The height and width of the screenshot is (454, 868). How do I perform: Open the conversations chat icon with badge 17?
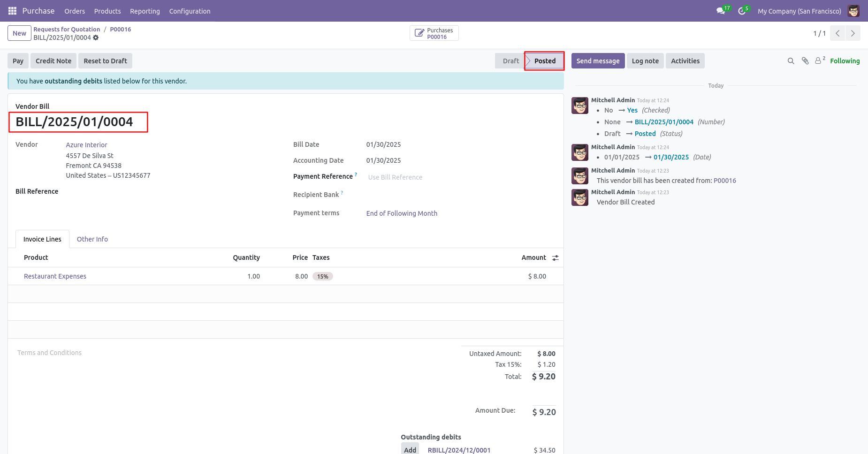click(721, 11)
